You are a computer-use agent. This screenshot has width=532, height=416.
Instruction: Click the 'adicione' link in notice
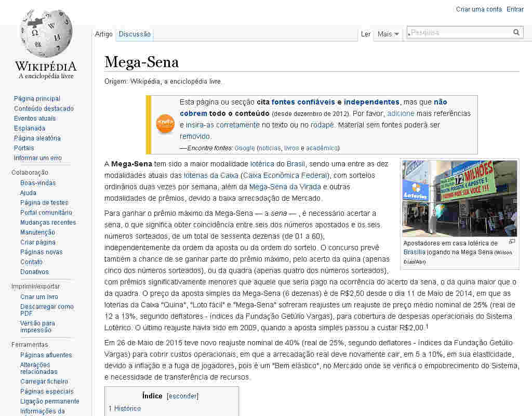[x=401, y=113]
